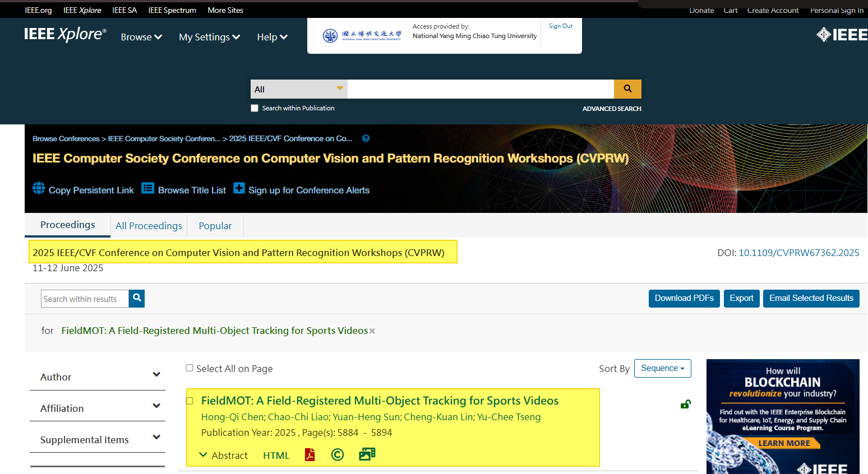The height and width of the screenshot is (474, 868).
Task: Enable Search within Publication checkbox
Action: pos(255,108)
